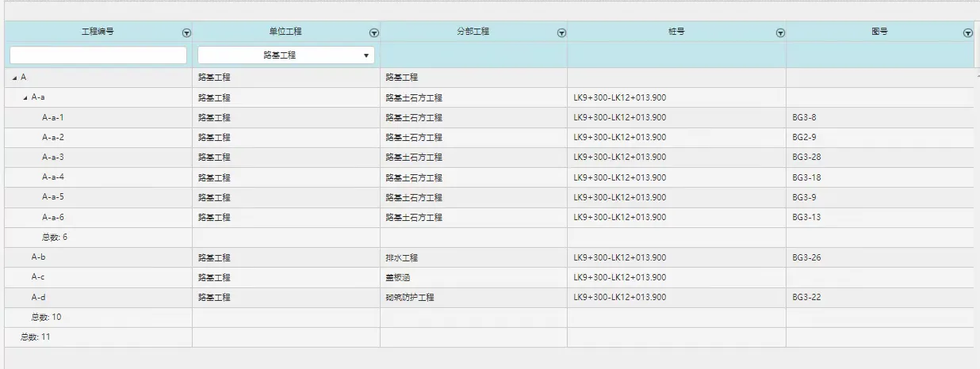Viewport: 980px width, 369px height.
Task: Sort by 工程编号 column header
Action: (x=98, y=32)
